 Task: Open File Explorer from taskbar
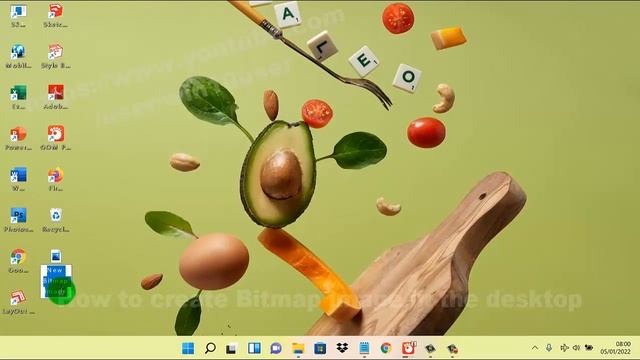[x=298, y=348]
